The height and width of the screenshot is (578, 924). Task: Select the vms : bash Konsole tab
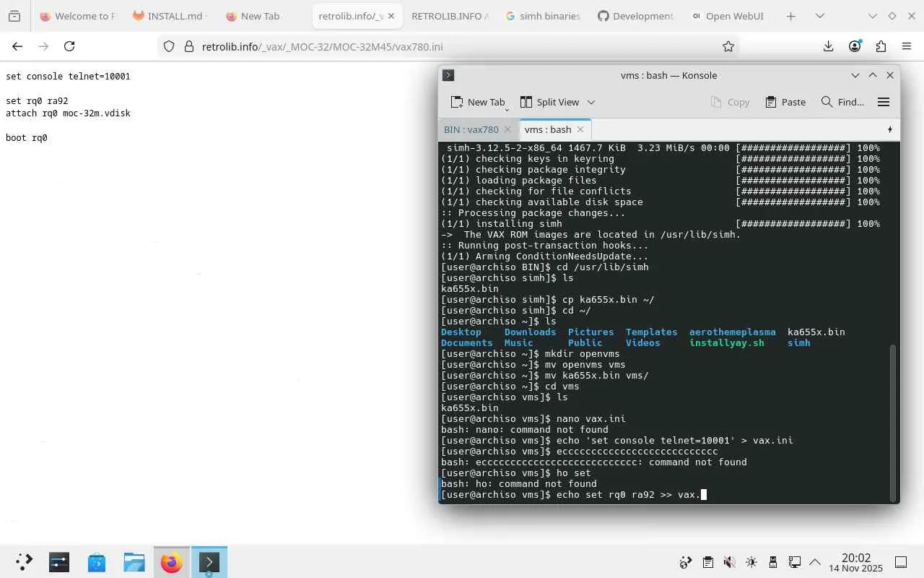click(548, 129)
